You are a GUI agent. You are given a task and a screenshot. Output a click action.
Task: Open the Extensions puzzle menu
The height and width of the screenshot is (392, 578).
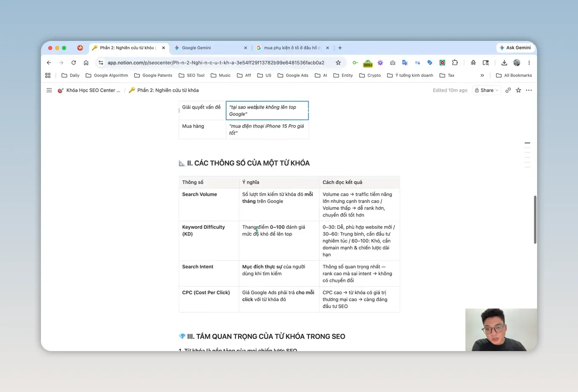click(x=455, y=62)
